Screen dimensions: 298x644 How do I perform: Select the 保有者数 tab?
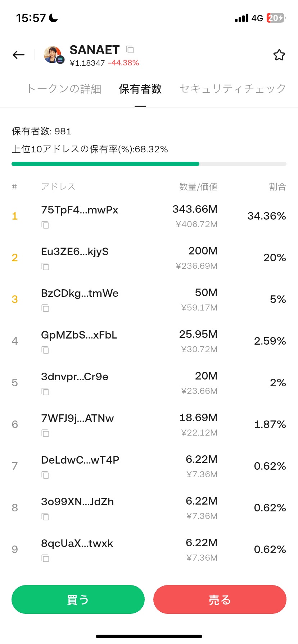point(140,89)
